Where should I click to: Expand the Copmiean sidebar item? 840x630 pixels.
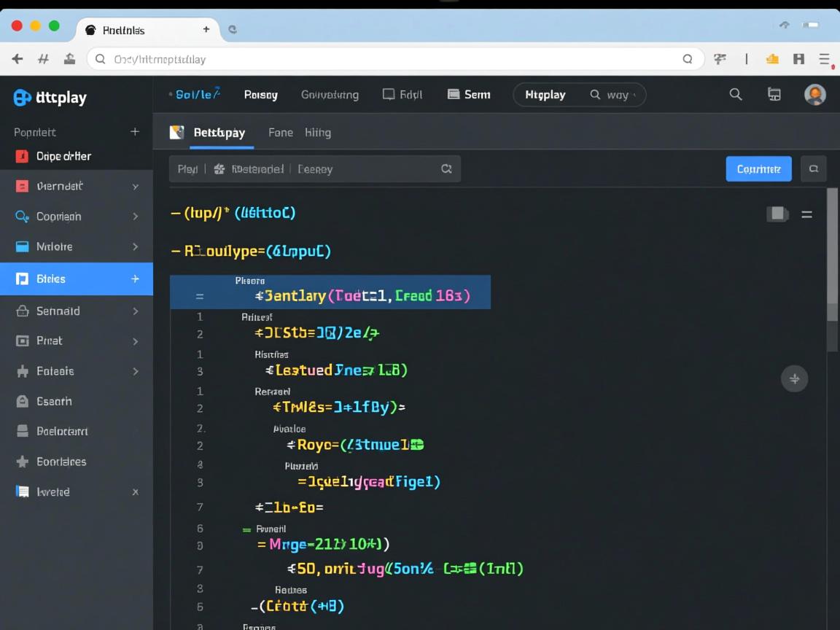pos(135,217)
